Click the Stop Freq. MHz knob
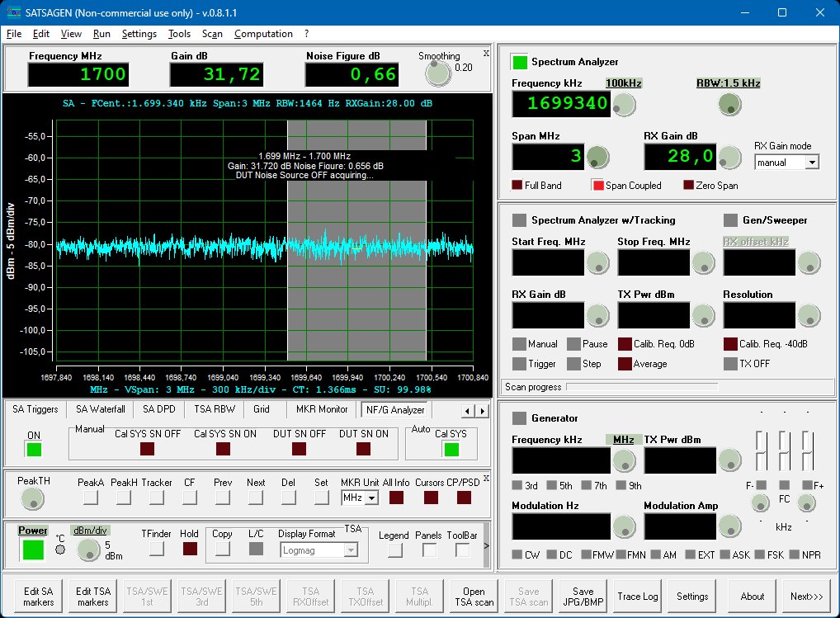 [703, 263]
